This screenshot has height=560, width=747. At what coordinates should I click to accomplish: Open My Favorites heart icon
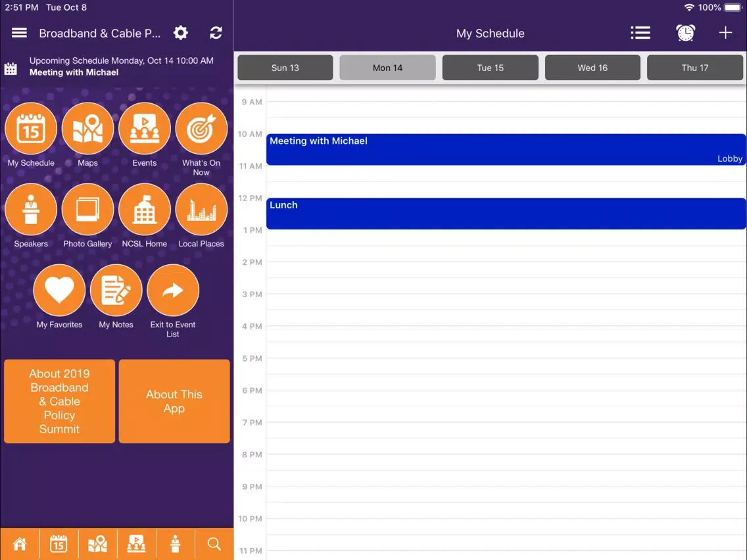coord(59,291)
